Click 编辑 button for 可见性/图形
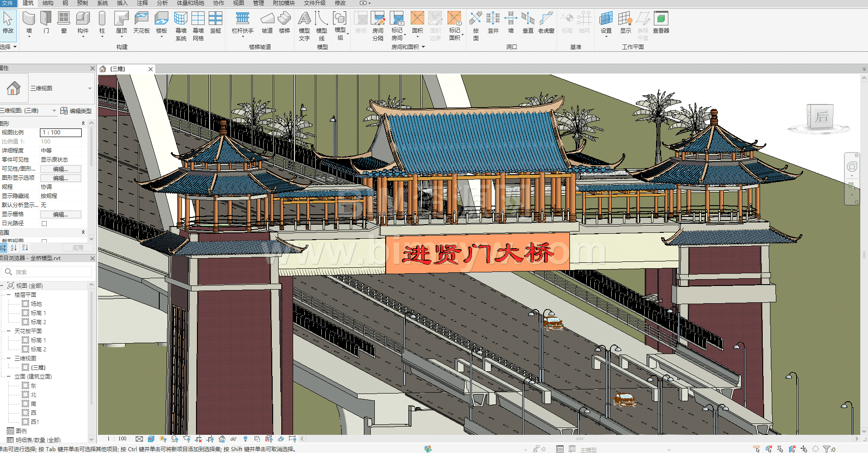Image resolution: width=868 pixels, height=453 pixels. tap(60, 169)
